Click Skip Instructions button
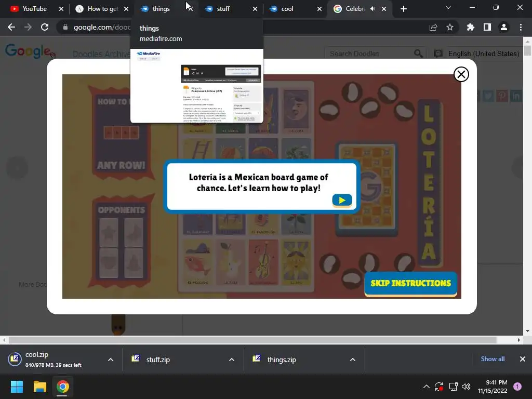 [410, 284]
